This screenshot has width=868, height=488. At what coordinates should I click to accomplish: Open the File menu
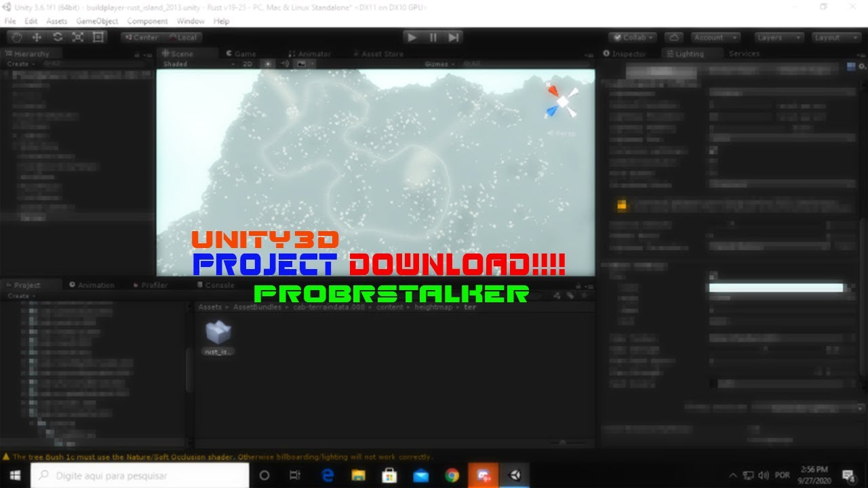point(10,21)
